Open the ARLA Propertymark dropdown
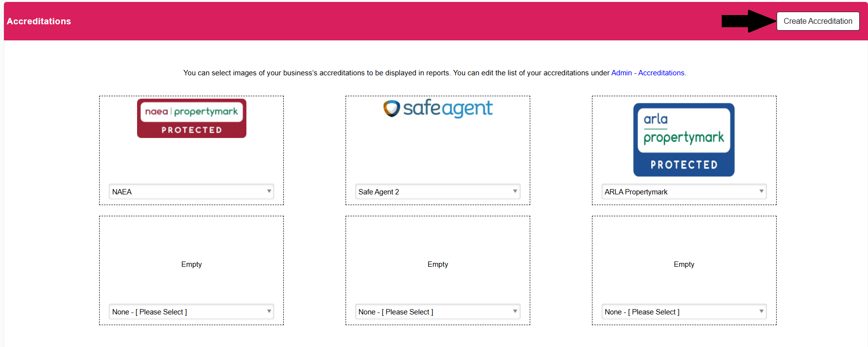868x347 pixels. 684,191
